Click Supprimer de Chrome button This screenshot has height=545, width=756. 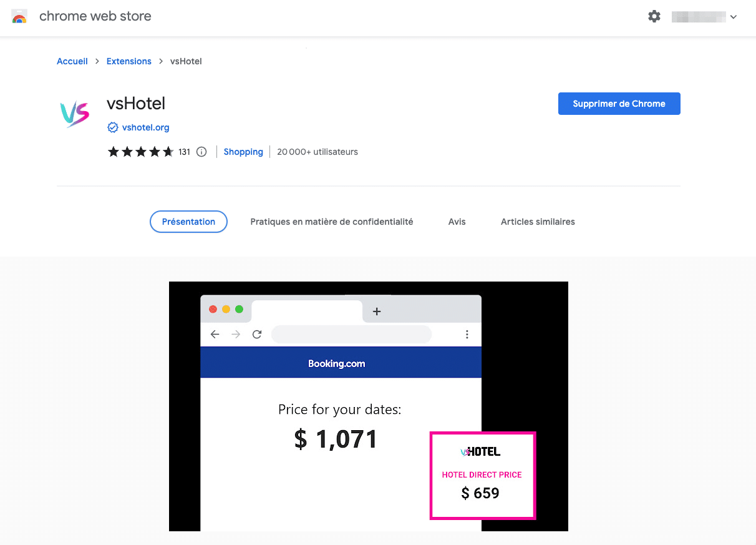point(619,104)
